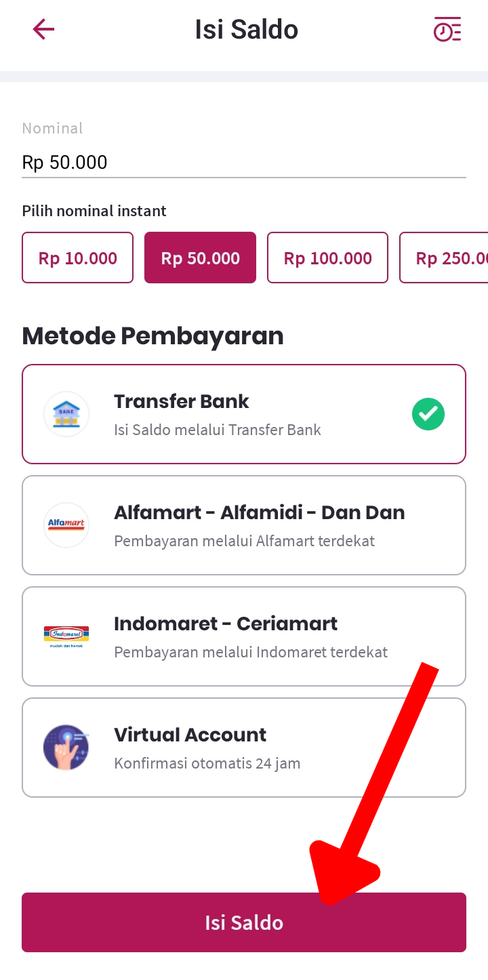Select Indomaret - Ceriamart payment method

point(226,624)
